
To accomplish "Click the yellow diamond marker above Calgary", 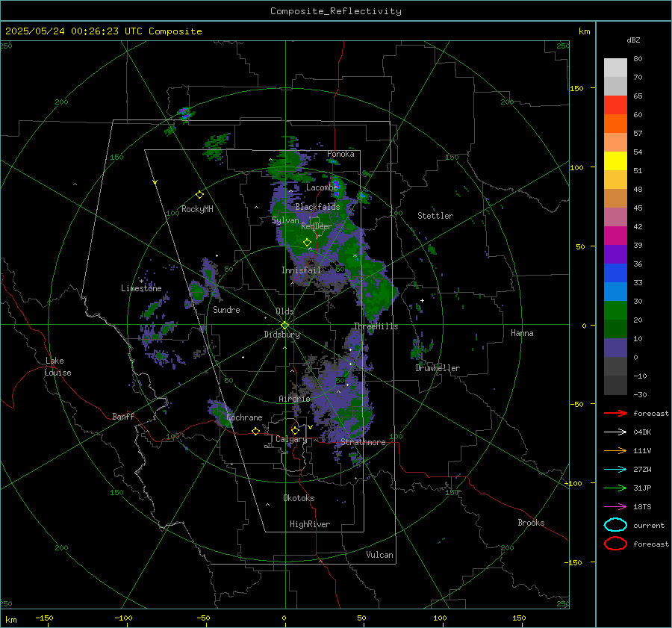I will click(x=295, y=430).
